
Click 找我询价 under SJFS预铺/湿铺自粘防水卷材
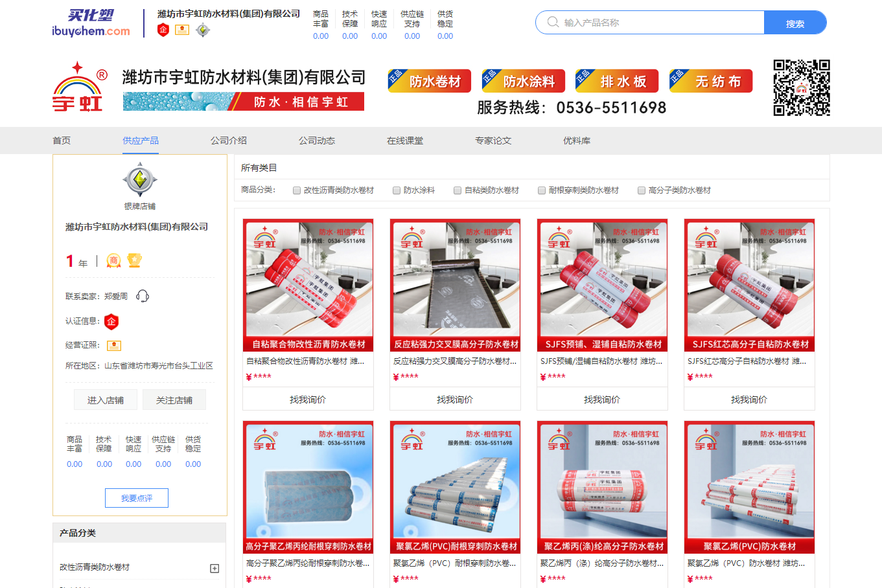(602, 400)
